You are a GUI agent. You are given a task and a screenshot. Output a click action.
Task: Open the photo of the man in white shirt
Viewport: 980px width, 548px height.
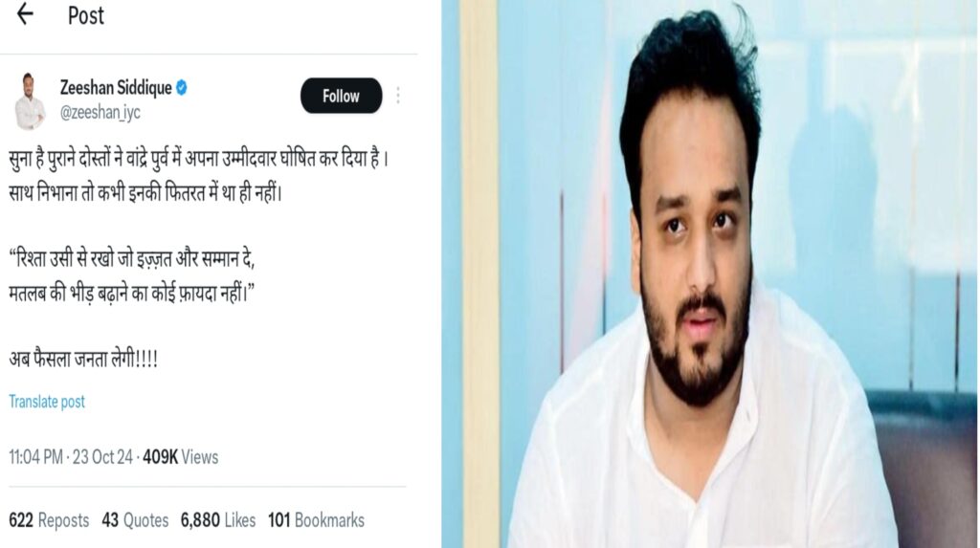coord(710,274)
